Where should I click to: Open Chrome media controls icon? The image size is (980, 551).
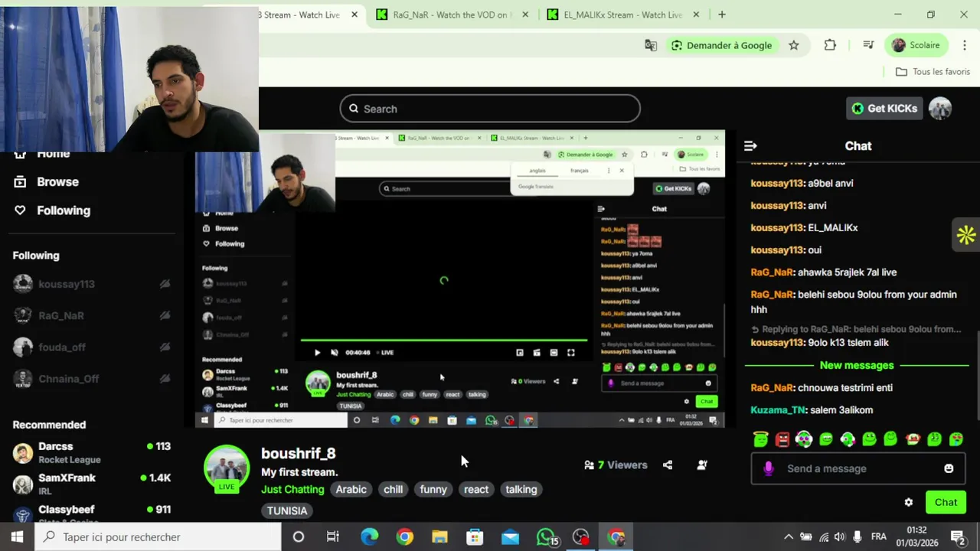coord(868,45)
